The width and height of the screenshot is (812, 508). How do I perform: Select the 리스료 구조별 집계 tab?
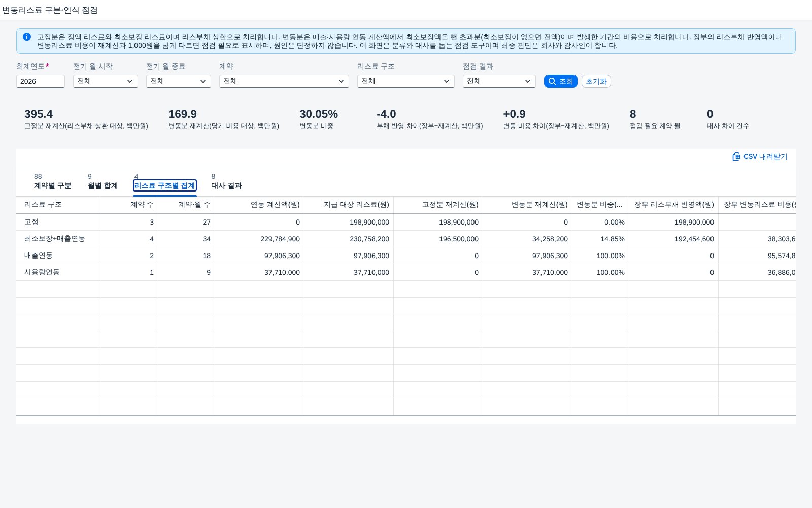[x=165, y=185]
